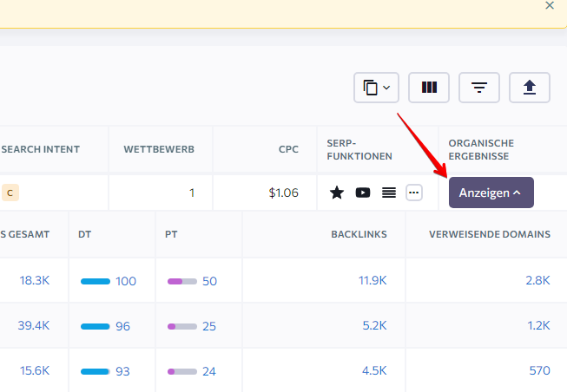Click the DT value 93
Screen dimensions: 567x392
point(122,371)
